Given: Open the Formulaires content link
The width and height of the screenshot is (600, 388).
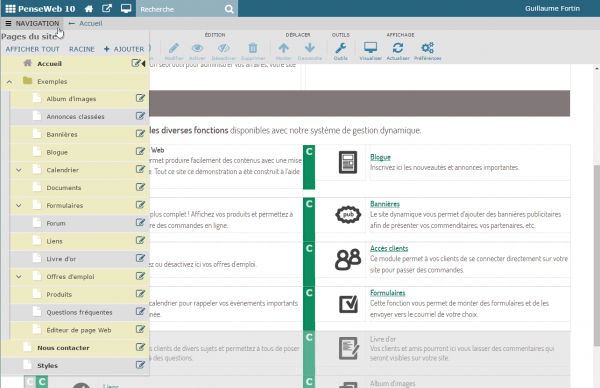Looking at the screenshot, I should tap(387, 293).
